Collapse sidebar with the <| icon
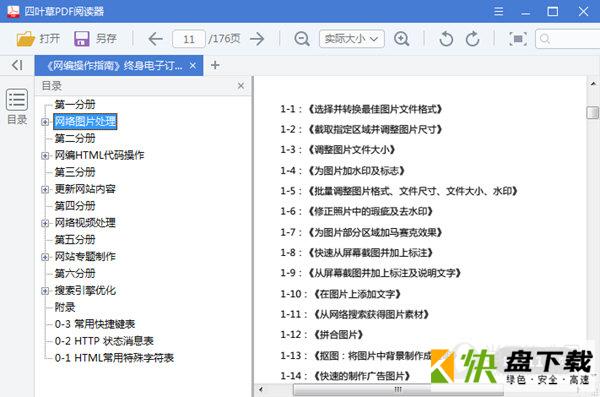 tap(17, 65)
